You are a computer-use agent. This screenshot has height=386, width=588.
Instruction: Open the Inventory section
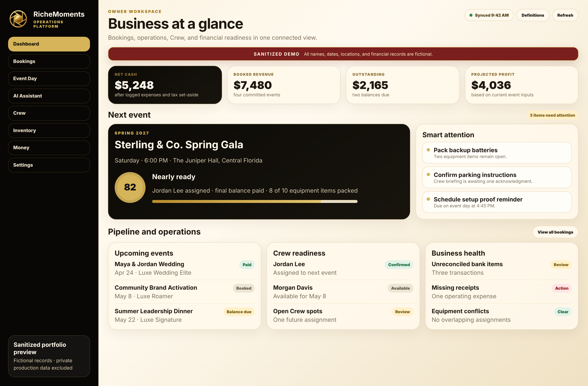tap(49, 130)
